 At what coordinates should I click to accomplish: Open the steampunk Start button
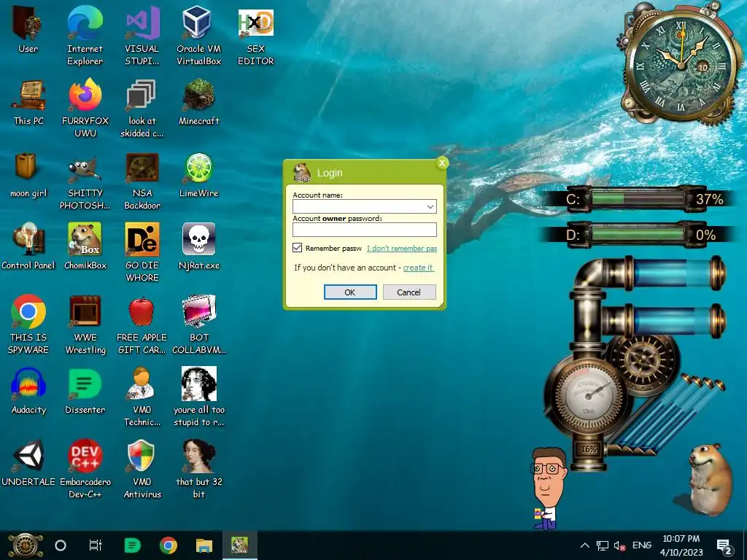(x=26, y=545)
